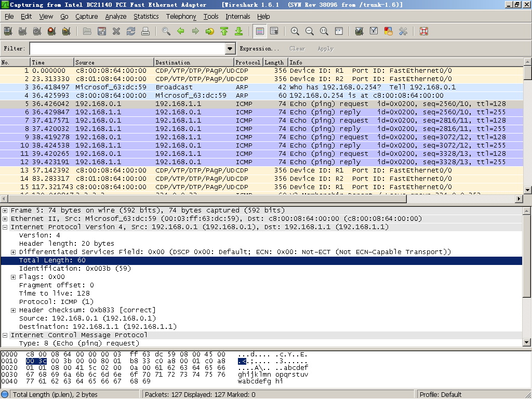This screenshot has width=532, height=399.
Task: Select packet 6 Echo ping reply row
Action: click(262, 112)
